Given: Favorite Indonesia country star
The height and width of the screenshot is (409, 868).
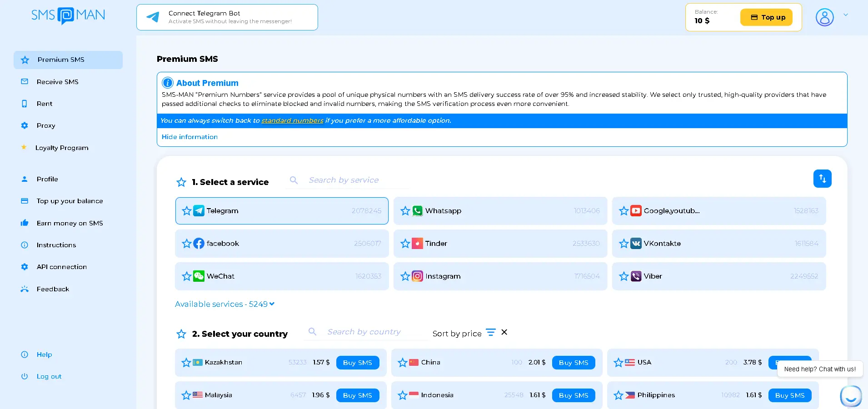Looking at the screenshot, I should (x=402, y=395).
